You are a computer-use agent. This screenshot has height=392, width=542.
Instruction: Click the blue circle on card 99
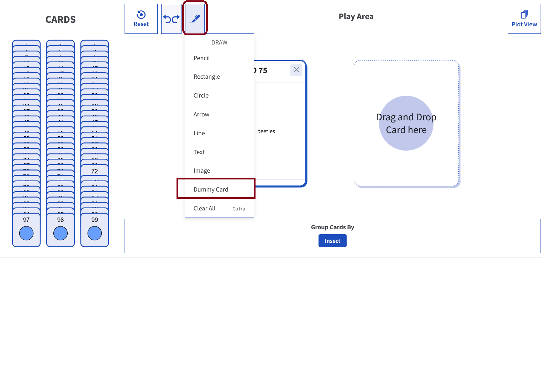95,234
